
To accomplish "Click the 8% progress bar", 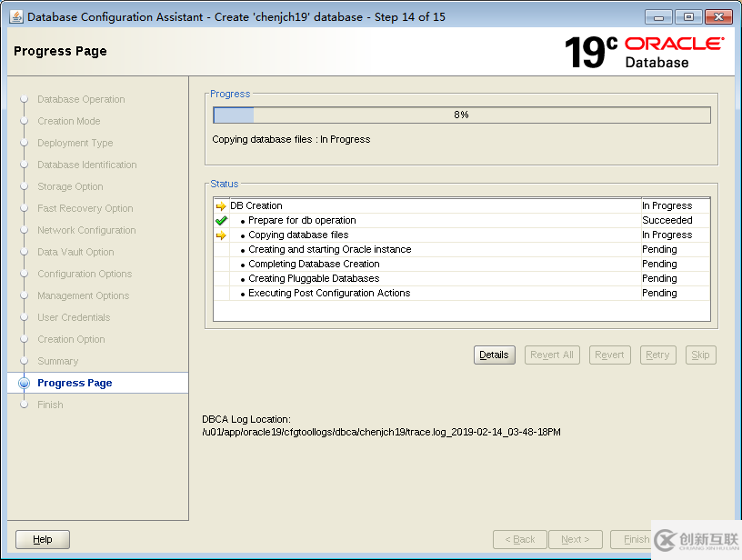I will pyautogui.click(x=462, y=115).
